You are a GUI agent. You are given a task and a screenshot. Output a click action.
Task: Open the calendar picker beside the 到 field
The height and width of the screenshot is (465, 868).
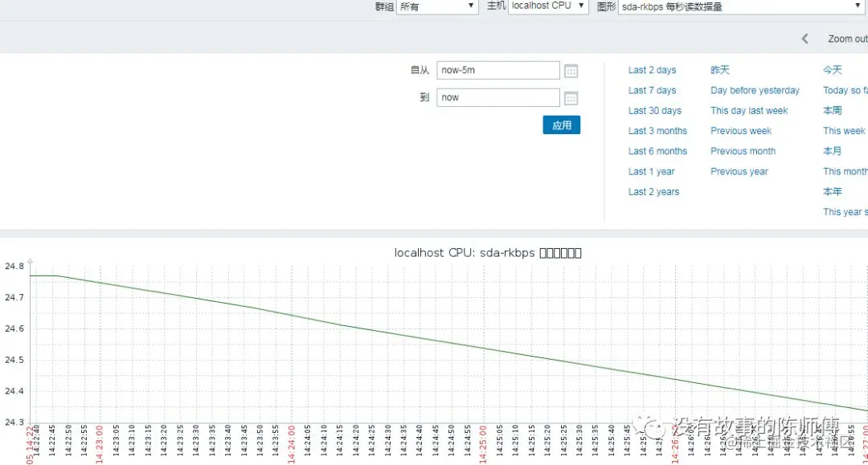(571, 99)
